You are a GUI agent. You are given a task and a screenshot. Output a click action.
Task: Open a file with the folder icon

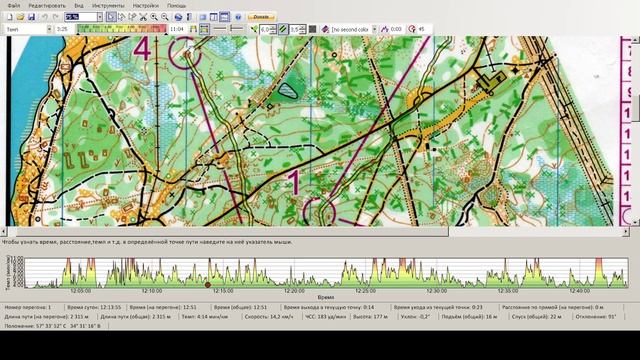pos(20,17)
